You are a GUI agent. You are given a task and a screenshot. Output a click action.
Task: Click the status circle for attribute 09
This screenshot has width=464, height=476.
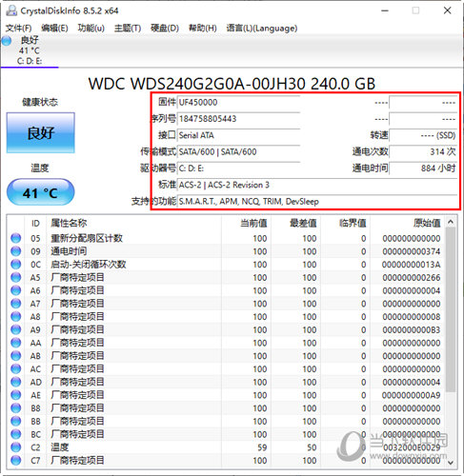(x=16, y=251)
